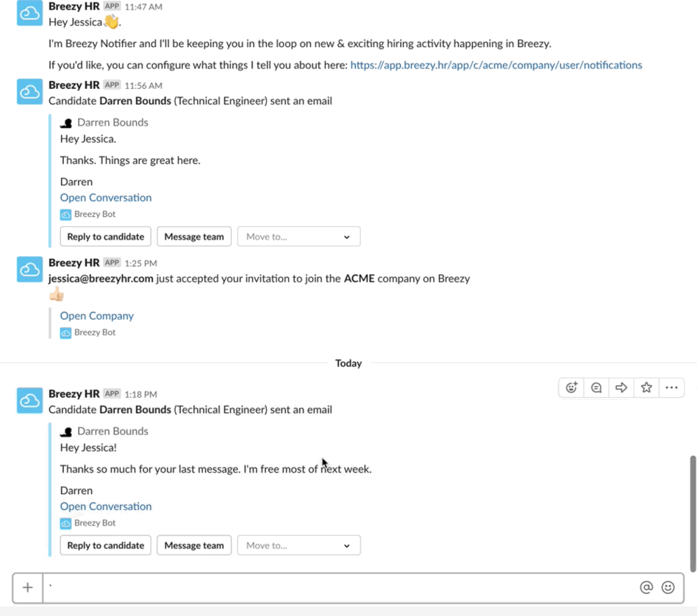Click the 11:47 AM timestamp
Viewport: 697px width, 616px height.
pos(143,7)
